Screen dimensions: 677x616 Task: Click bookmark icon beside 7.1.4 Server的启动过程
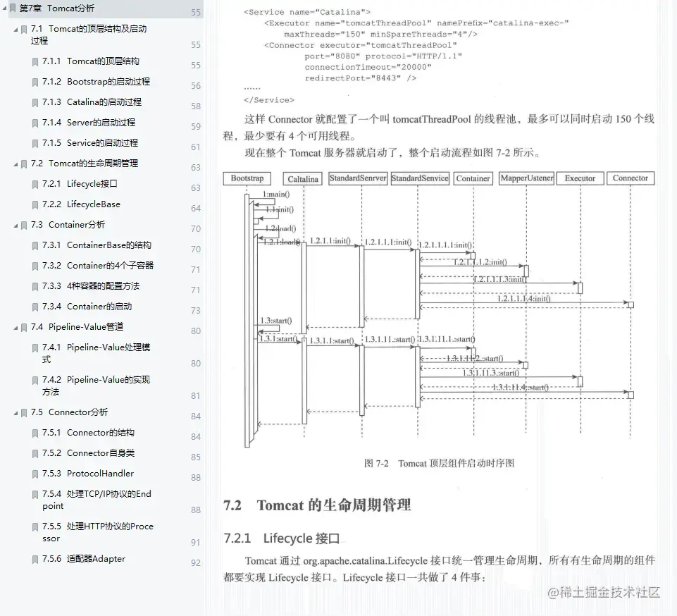coord(35,123)
